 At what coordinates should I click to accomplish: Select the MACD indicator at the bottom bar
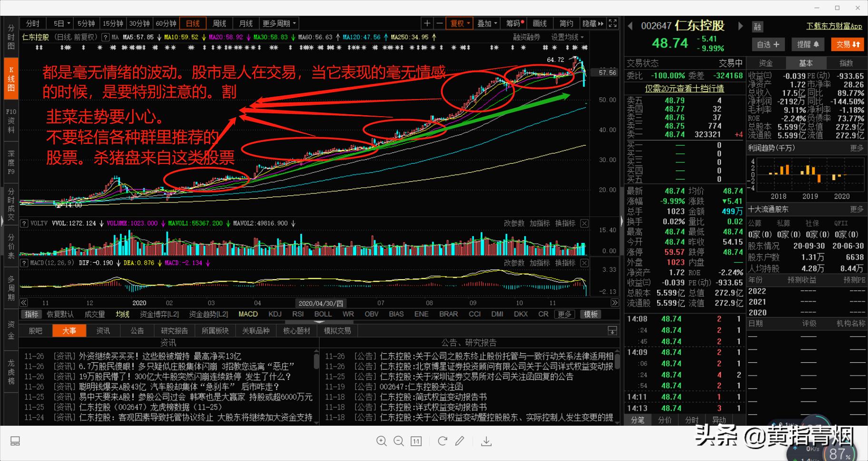[248, 314]
